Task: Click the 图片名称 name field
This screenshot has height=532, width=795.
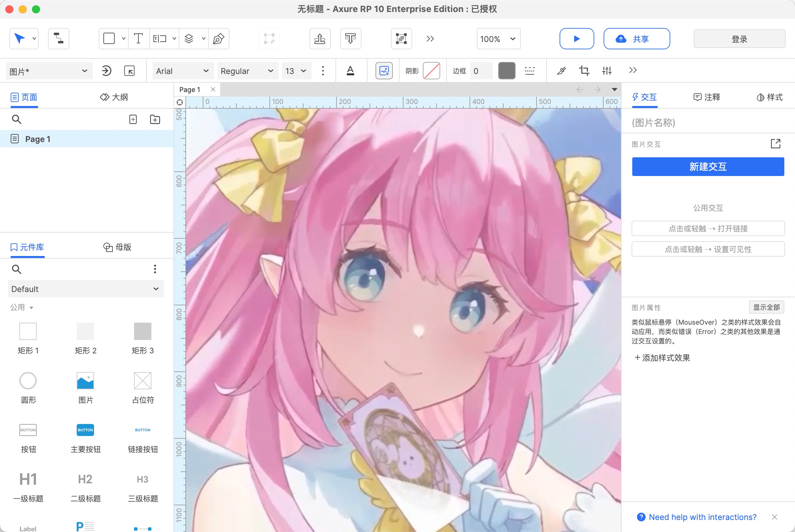Action: pos(708,122)
